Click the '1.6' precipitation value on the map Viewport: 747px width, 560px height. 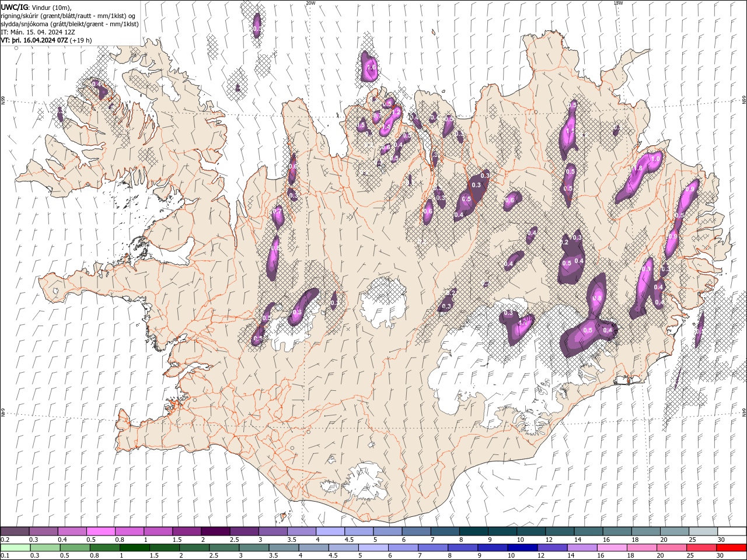coord(371,68)
